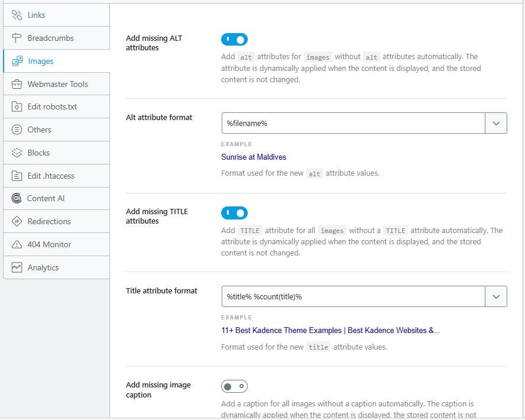Screen dimensions: 525x420
Task: Open the Others settings tab
Action: point(39,130)
